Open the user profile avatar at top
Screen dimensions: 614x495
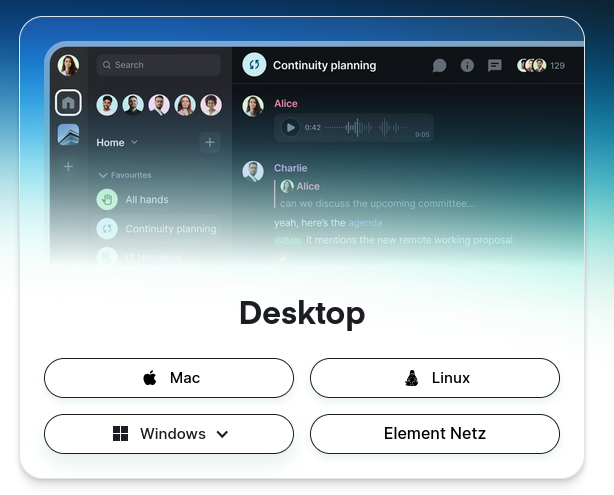[x=68, y=65]
